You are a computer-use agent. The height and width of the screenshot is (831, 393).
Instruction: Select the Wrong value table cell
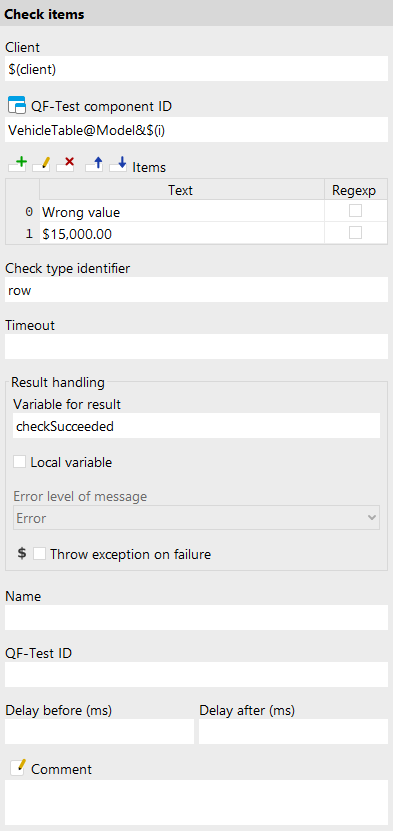(x=182, y=212)
